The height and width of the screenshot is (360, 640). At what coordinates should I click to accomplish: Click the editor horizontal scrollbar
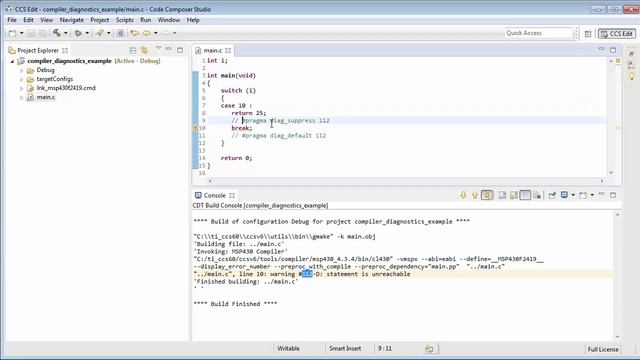(406, 180)
